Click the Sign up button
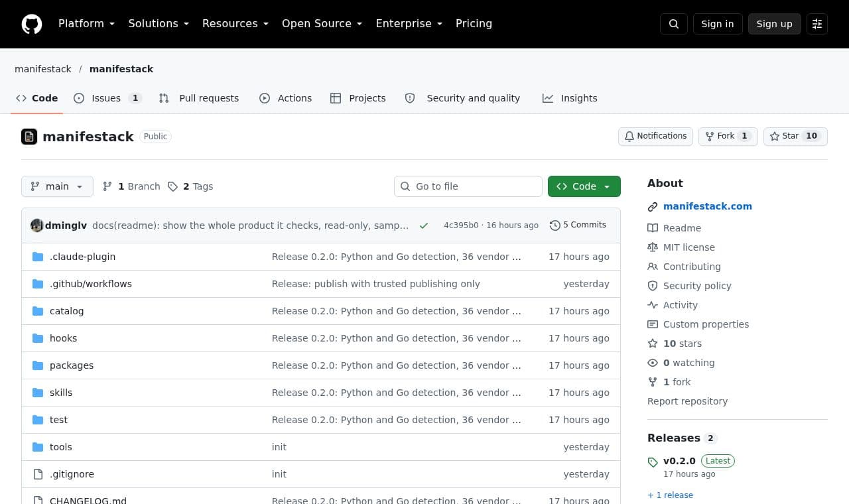Viewport: 849px width, 504px height. [x=775, y=24]
